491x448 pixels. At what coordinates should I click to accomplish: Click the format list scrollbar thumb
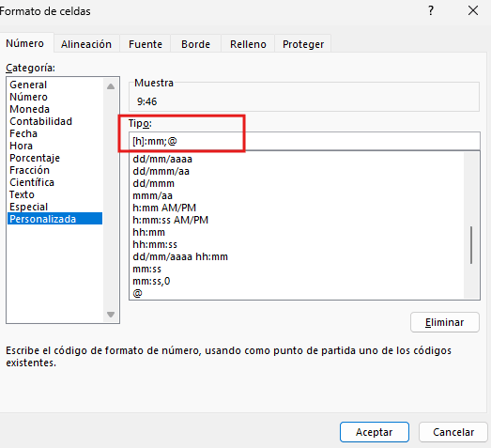tap(471, 245)
